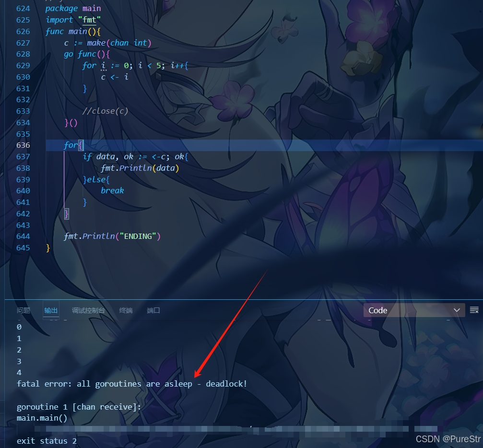483x448 pixels.
Task: Clear output using the list icon
Action: pos(474,310)
